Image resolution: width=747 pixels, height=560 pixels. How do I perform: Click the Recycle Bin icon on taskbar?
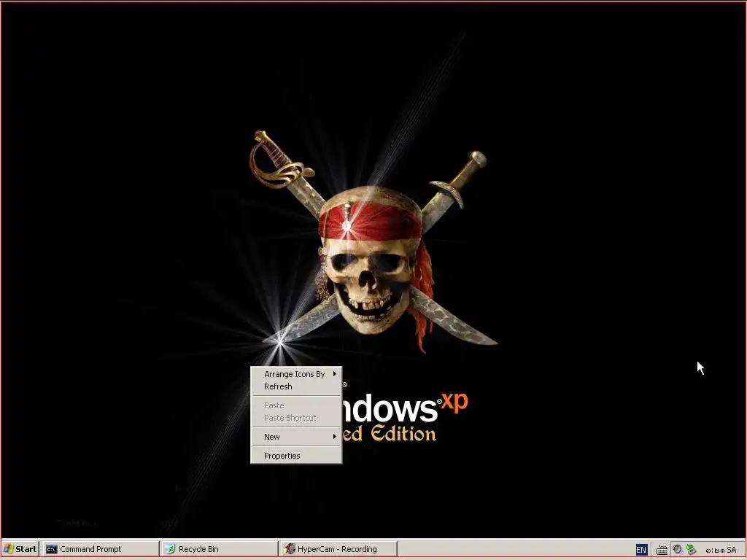170,549
